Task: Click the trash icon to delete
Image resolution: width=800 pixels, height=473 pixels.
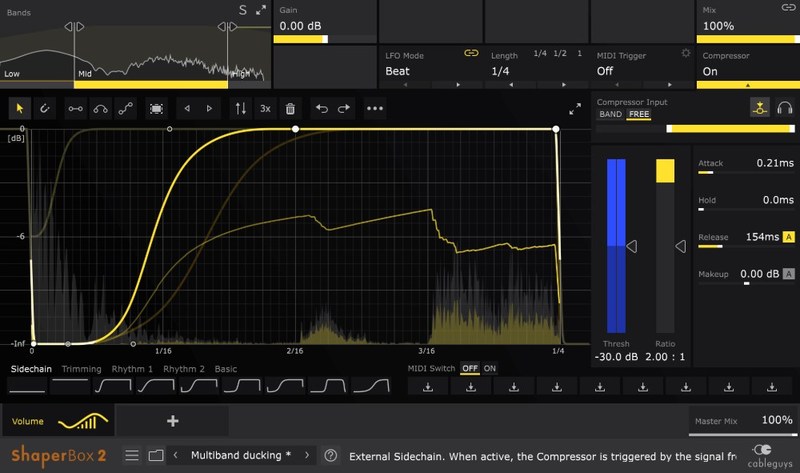Action: click(x=290, y=108)
